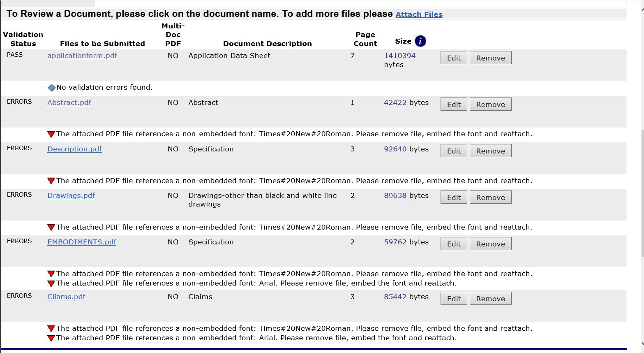Viewport: 644px width, 353px height.
Task: Click Arial font error triangle under EMBODIMENTS.pdf
Action: tap(51, 283)
